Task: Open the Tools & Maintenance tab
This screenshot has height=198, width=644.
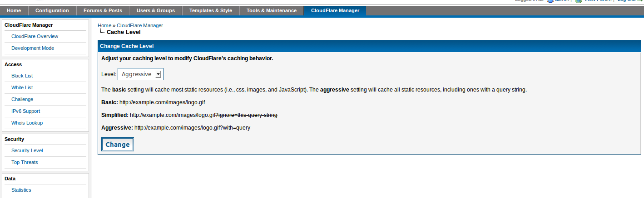Action: click(x=272, y=10)
